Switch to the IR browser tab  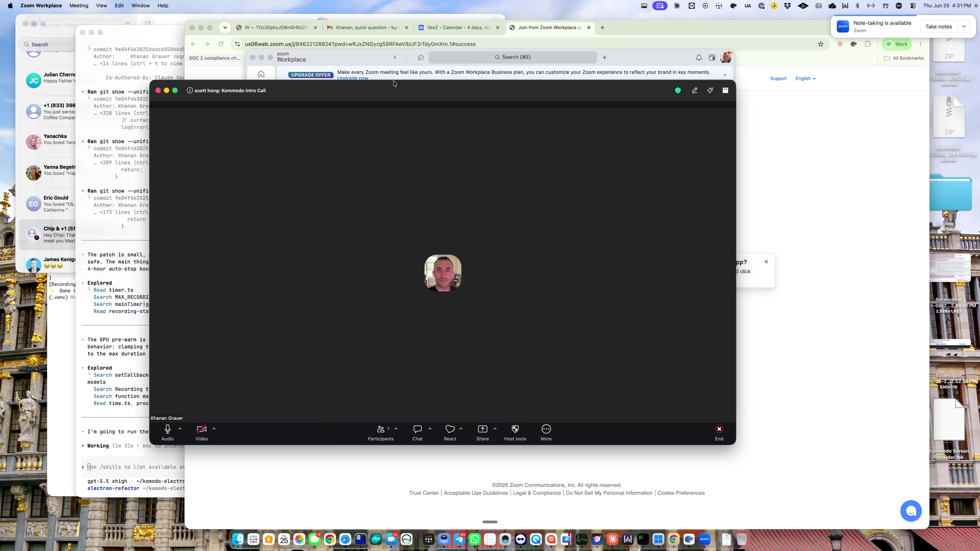coord(276,27)
